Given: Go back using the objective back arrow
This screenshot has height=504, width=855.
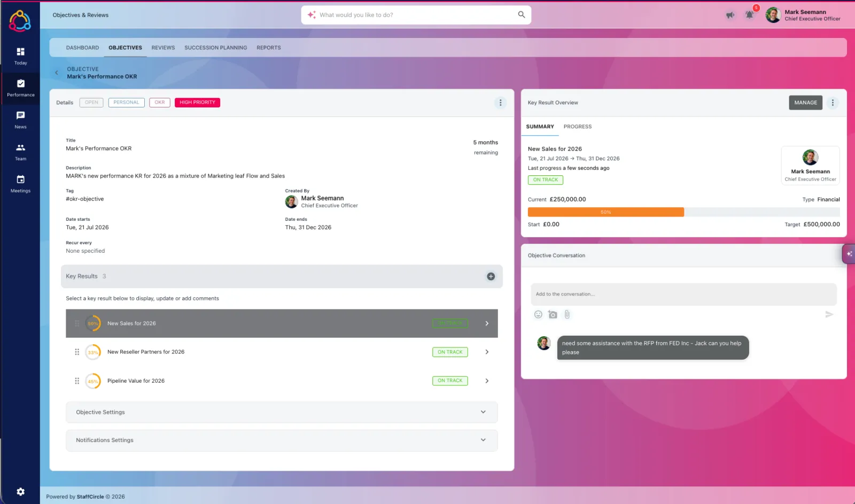Looking at the screenshot, I should 57,73.
